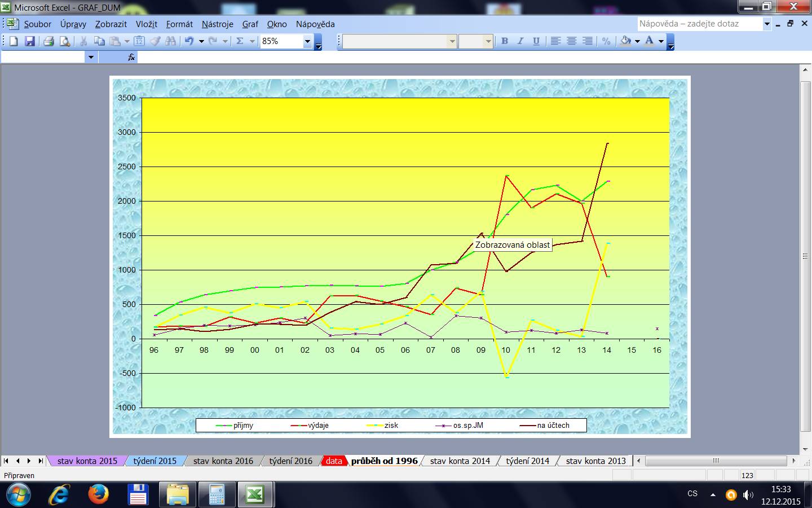Image resolution: width=812 pixels, height=508 pixels.
Task: Open the Undo history dropdown arrow
Action: tap(201, 41)
